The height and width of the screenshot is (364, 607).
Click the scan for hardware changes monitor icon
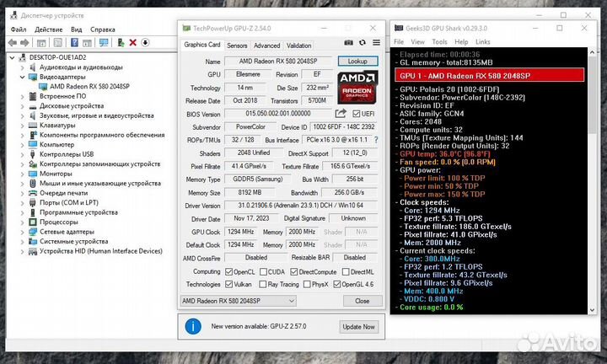coord(104,42)
